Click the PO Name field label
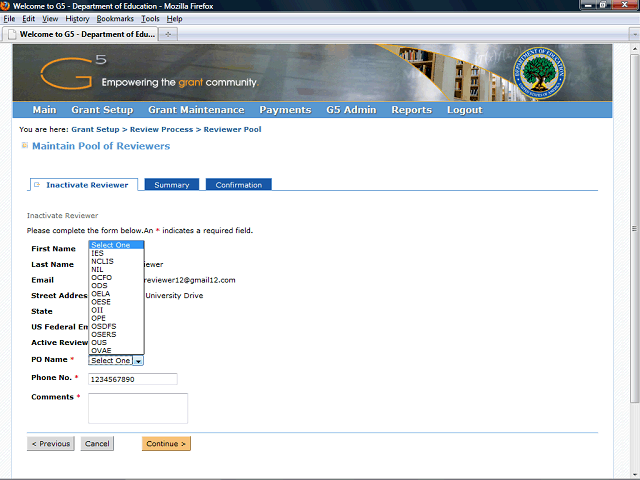Image resolution: width=640 pixels, height=480 pixels. pos(49,360)
